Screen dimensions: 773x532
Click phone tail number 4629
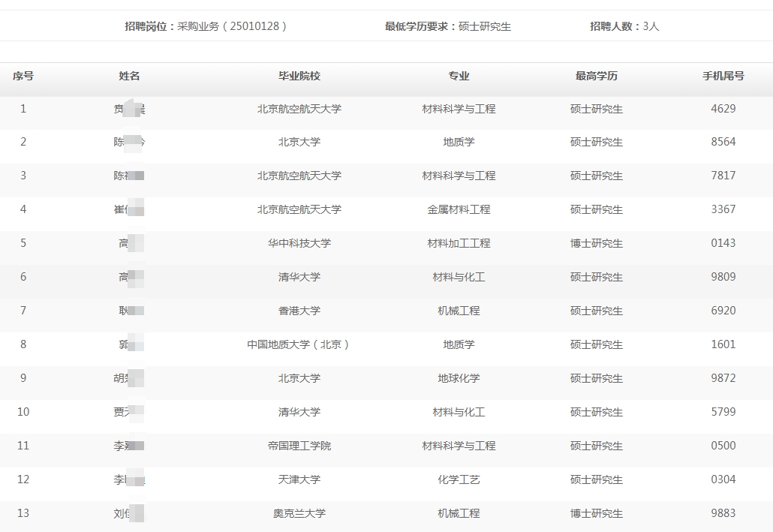pos(723,109)
